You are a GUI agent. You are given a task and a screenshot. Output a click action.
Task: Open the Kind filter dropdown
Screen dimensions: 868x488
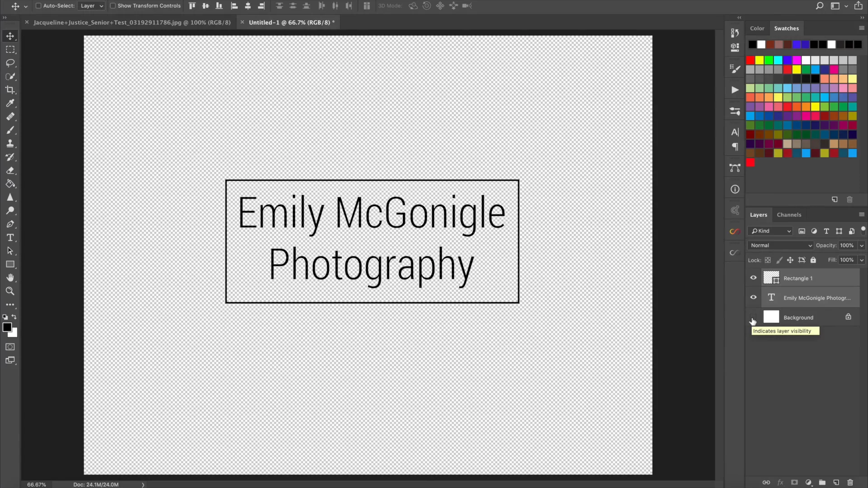point(770,231)
